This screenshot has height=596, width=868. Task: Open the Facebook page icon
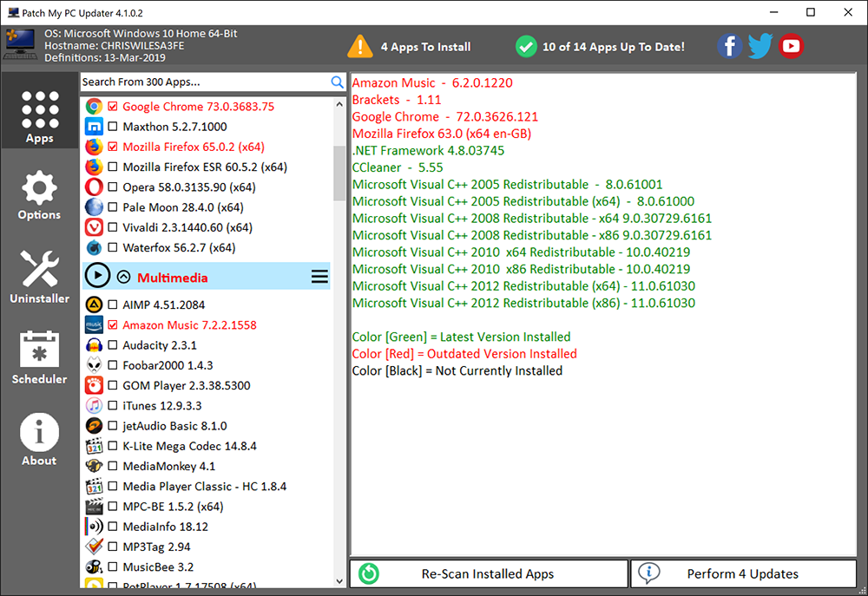click(730, 46)
